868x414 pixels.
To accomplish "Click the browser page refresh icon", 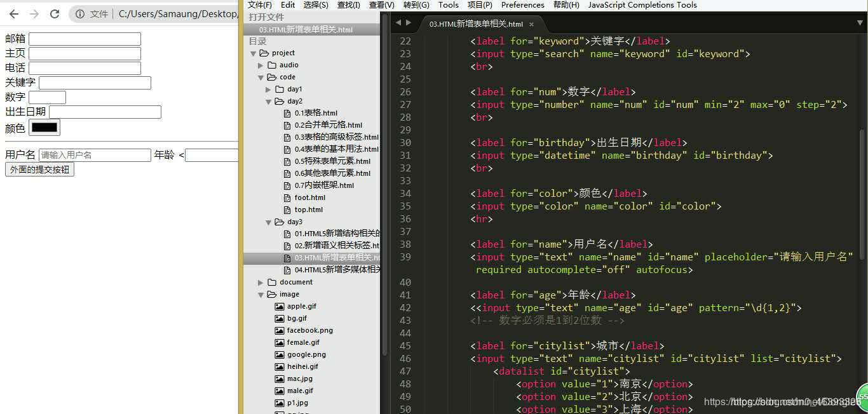I will point(57,13).
